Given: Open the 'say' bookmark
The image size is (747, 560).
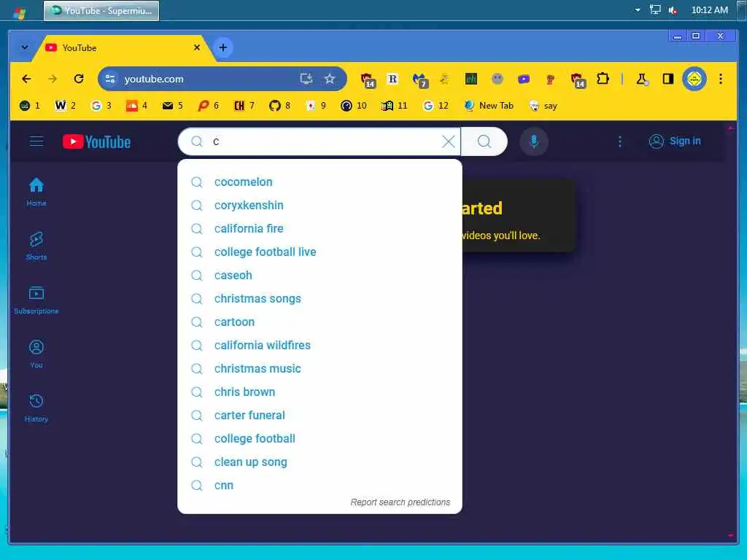Looking at the screenshot, I should pos(543,106).
